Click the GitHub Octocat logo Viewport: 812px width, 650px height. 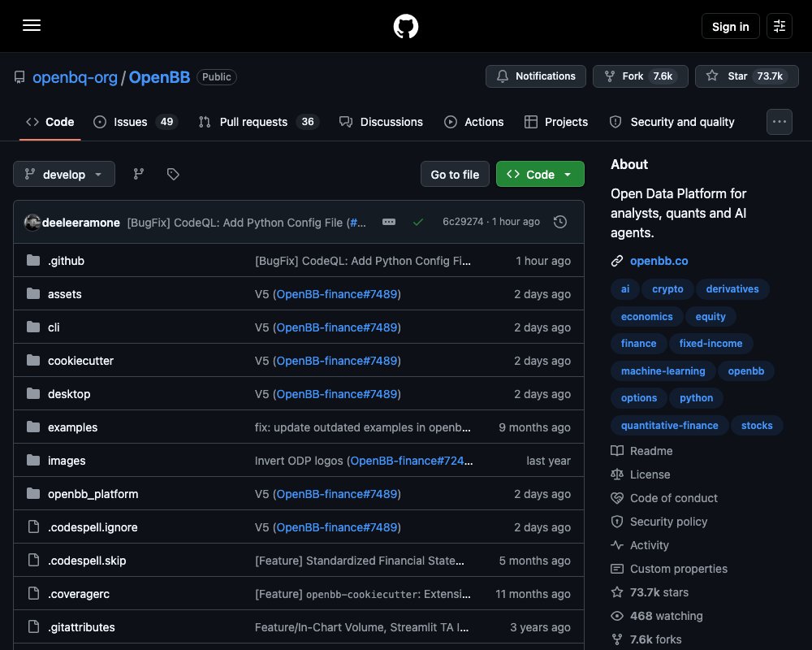[405, 26]
